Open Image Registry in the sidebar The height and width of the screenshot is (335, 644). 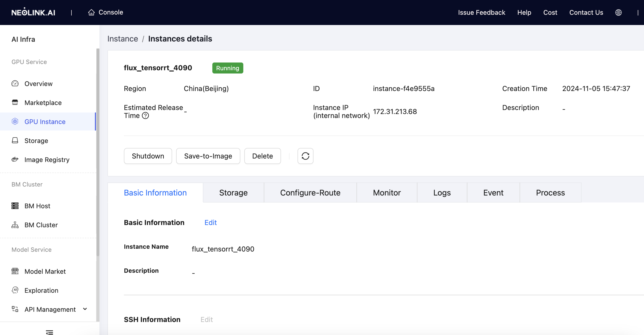tap(48, 159)
